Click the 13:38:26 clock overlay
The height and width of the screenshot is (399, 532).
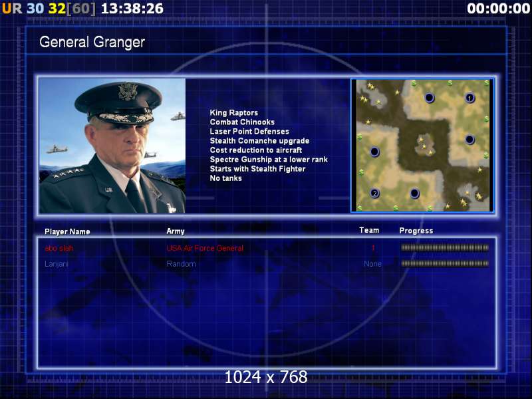pos(132,9)
